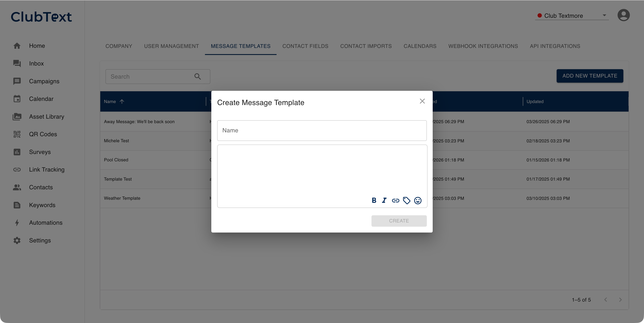
Task: Switch to the Calendars tab
Action: [x=420, y=46]
